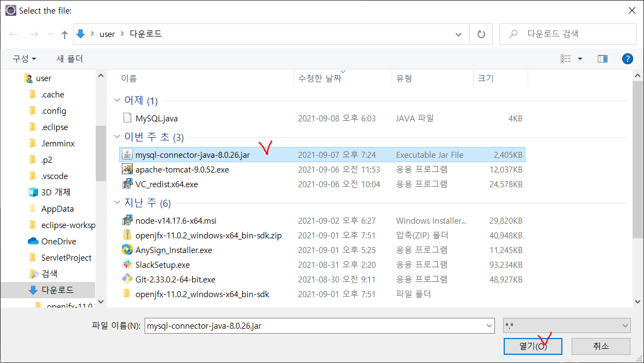Open the view options dropdown arrow

coord(580,59)
